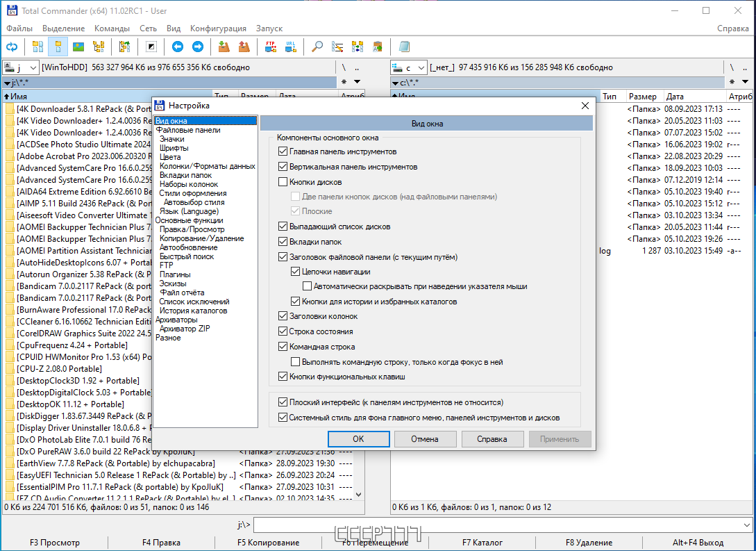The width and height of the screenshot is (756, 551).
Task: Open the notepad toolbar icon
Action: point(405,47)
